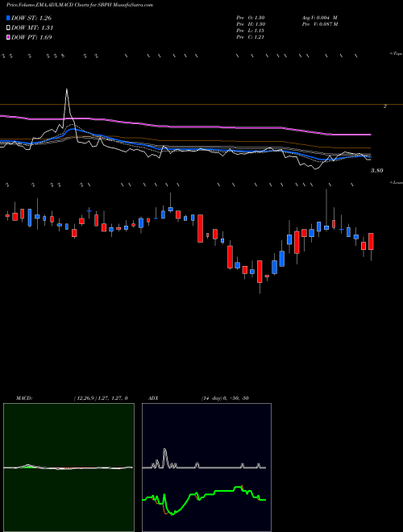Click the magenta DOW PT legend swatch

pos(9,37)
